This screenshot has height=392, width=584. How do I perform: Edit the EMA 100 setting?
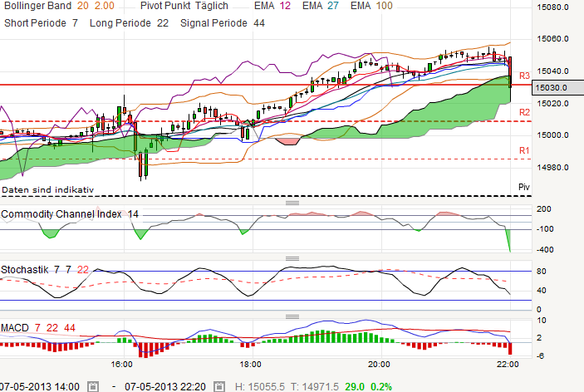pyautogui.click(x=371, y=6)
